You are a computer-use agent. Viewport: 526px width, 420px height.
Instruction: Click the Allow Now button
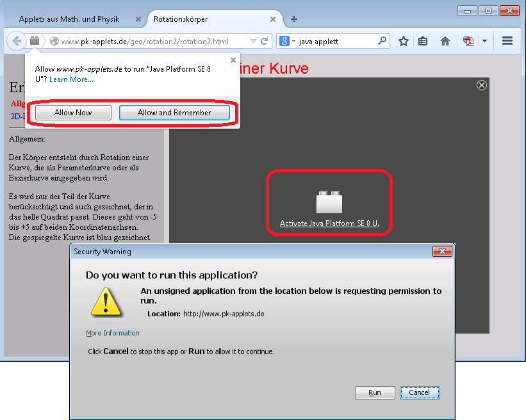pos(73,113)
